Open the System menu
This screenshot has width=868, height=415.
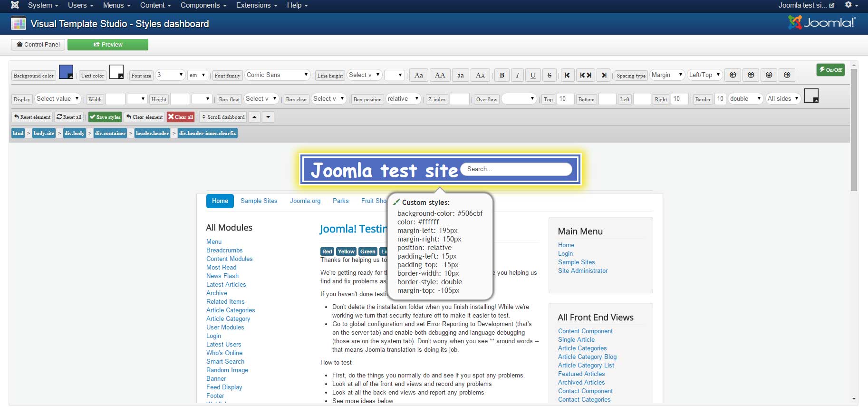point(43,5)
